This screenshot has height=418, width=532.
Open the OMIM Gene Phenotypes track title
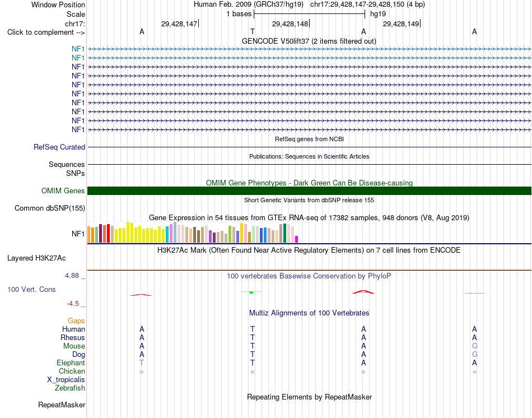point(310,183)
